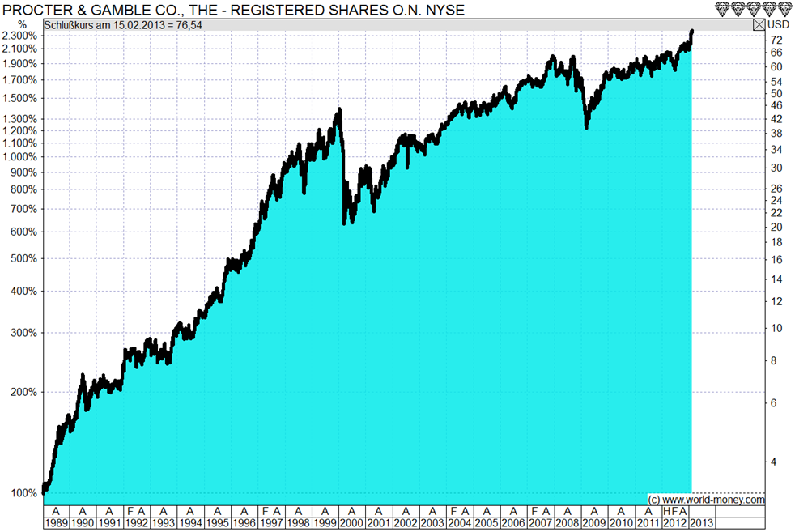
Task: Select the 2011 year label
Action: coord(648,523)
